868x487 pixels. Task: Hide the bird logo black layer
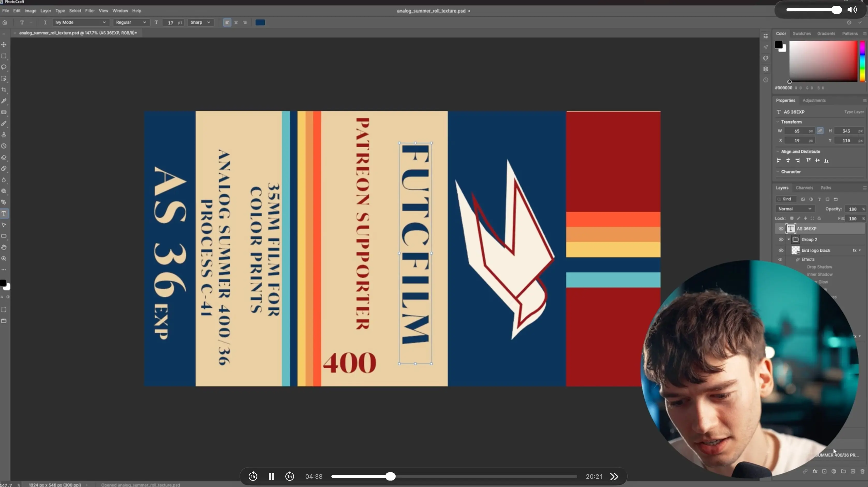781,250
